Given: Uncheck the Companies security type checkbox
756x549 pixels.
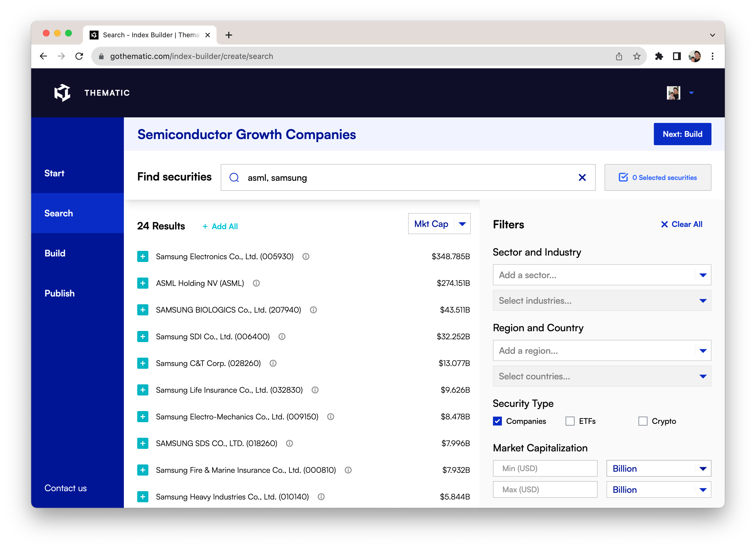Looking at the screenshot, I should [497, 421].
